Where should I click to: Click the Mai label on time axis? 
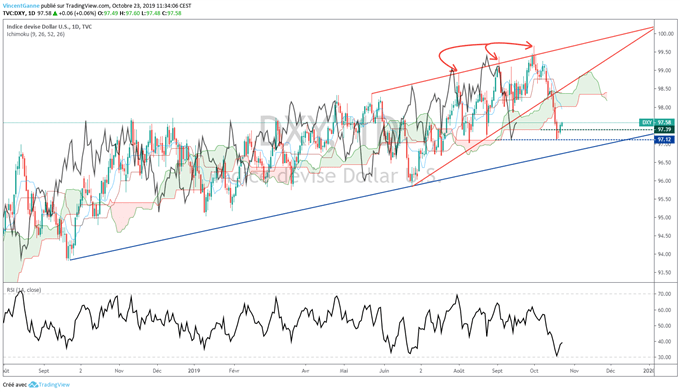tap(344, 371)
